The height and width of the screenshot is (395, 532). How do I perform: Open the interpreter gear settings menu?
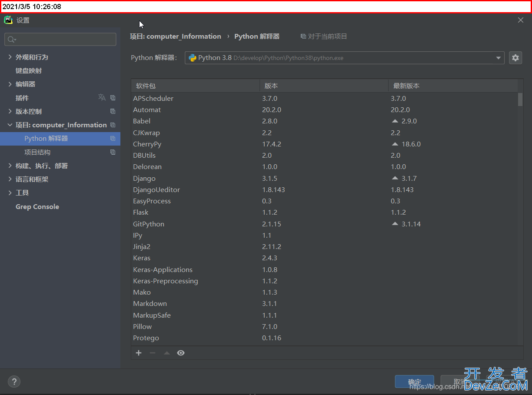click(515, 58)
